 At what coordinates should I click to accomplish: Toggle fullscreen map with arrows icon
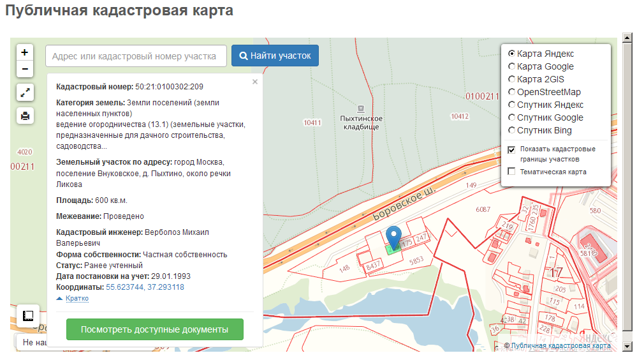tap(25, 93)
